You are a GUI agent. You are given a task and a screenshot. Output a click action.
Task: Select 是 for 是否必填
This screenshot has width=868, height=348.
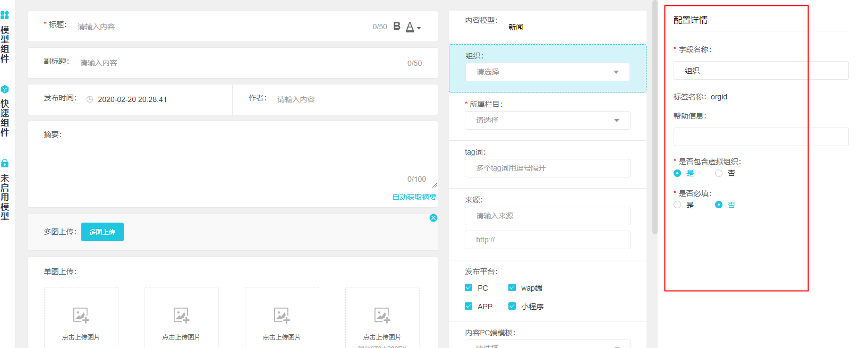click(x=677, y=205)
